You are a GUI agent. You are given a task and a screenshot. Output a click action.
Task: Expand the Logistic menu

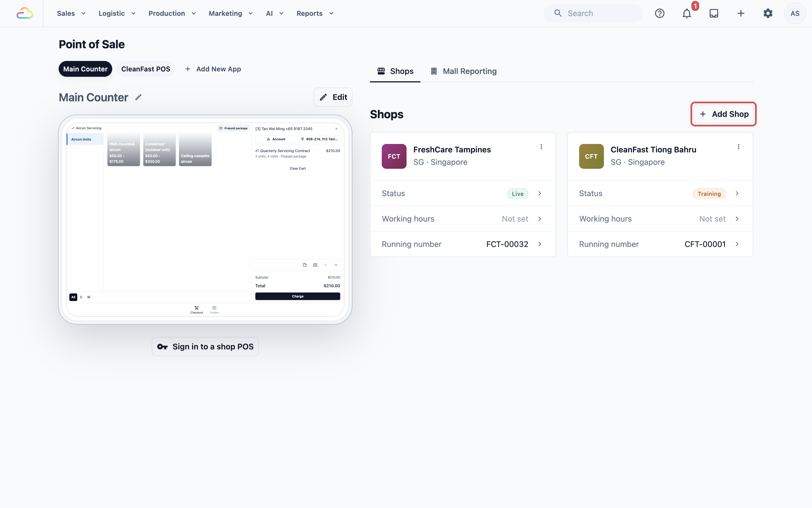click(x=117, y=14)
